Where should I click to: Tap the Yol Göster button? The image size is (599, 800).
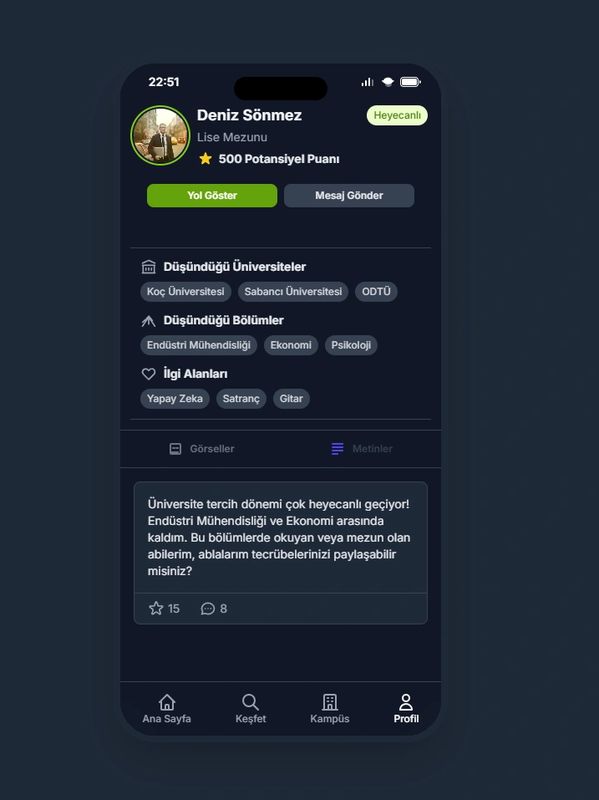pyautogui.click(x=212, y=195)
